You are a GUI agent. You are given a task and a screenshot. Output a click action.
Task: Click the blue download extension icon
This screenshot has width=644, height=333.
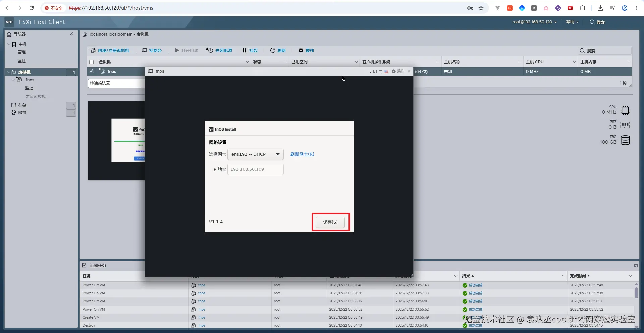tap(522, 8)
